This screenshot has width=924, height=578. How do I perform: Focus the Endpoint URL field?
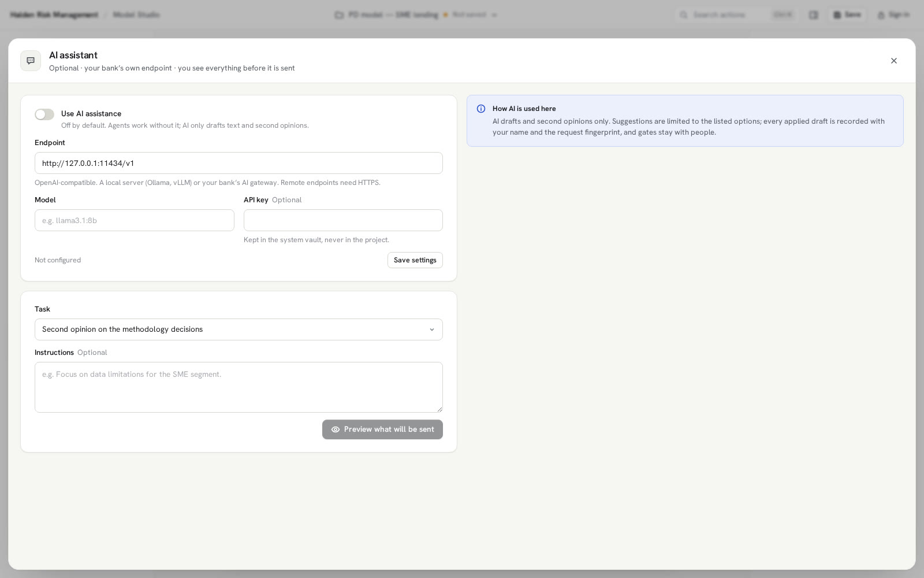point(239,163)
